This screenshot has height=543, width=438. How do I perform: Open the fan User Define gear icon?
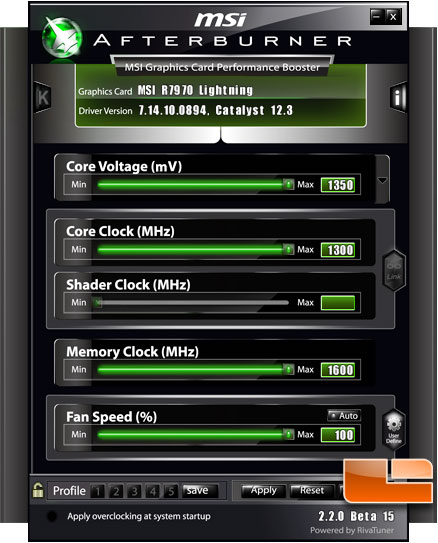(x=394, y=429)
